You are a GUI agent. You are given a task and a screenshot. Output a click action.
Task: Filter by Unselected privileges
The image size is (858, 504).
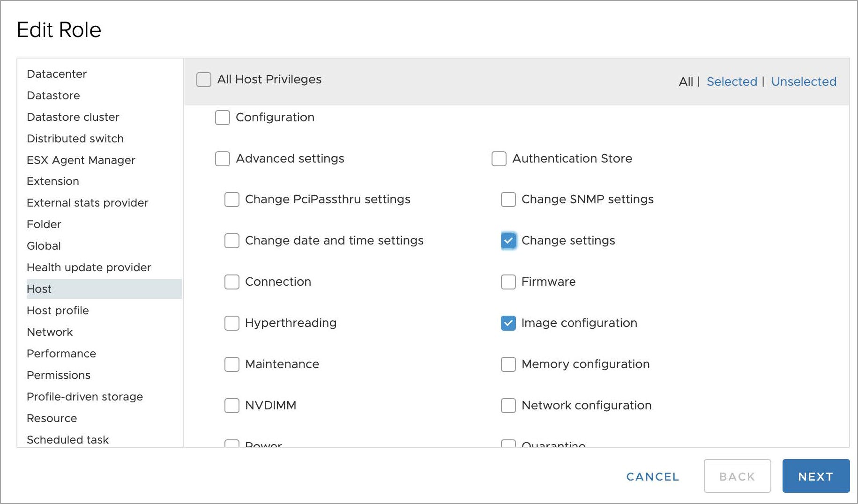pos(804,82)
